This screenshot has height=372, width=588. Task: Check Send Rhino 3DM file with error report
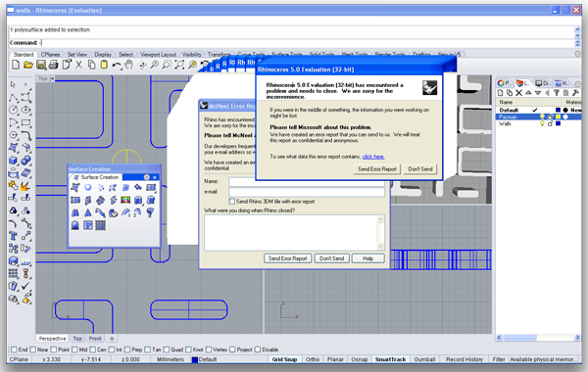click(x=231, y=202)
